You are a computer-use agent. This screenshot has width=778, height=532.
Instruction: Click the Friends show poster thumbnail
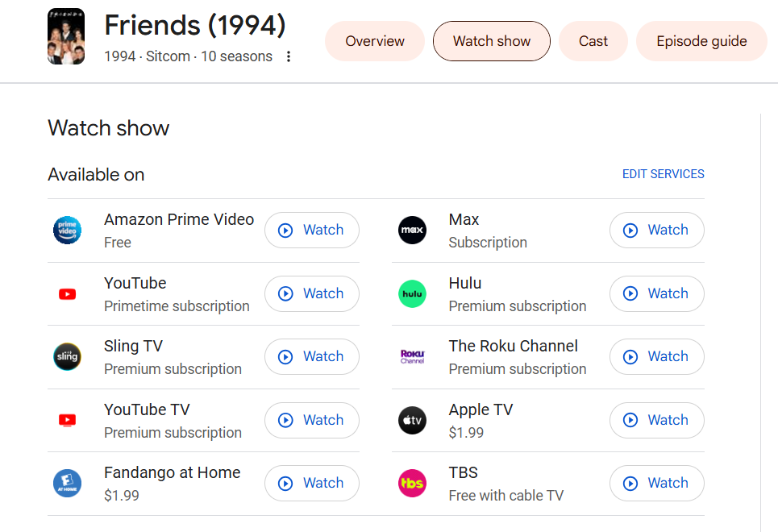click(66, 36)
